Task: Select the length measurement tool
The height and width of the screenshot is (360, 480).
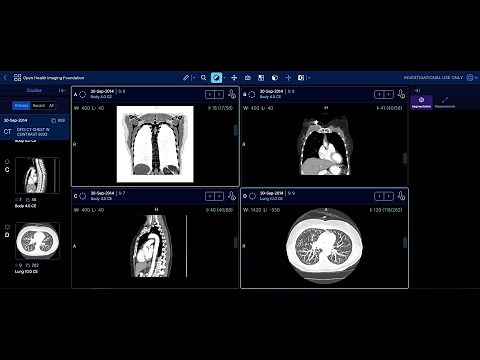Action: [186, 78]
